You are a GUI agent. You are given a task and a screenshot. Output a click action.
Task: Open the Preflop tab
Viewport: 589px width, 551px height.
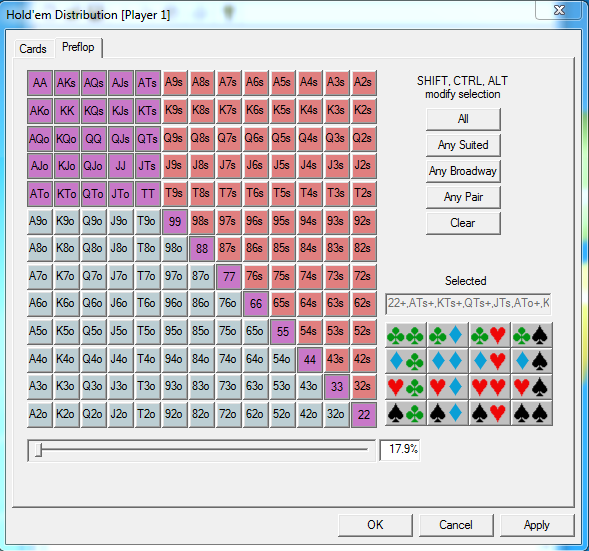[78, 48]
